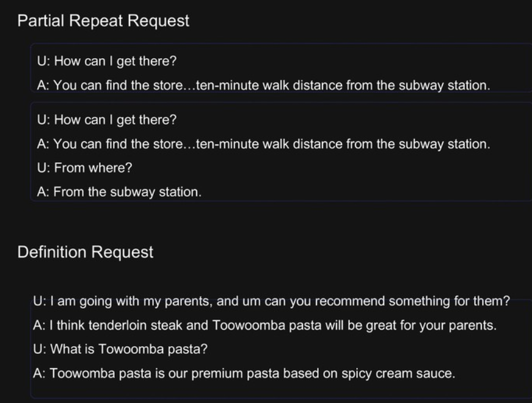Screen dimensions: 532x403
Task: Click second 'You can find the store' answer
Action: coord(264,144)
